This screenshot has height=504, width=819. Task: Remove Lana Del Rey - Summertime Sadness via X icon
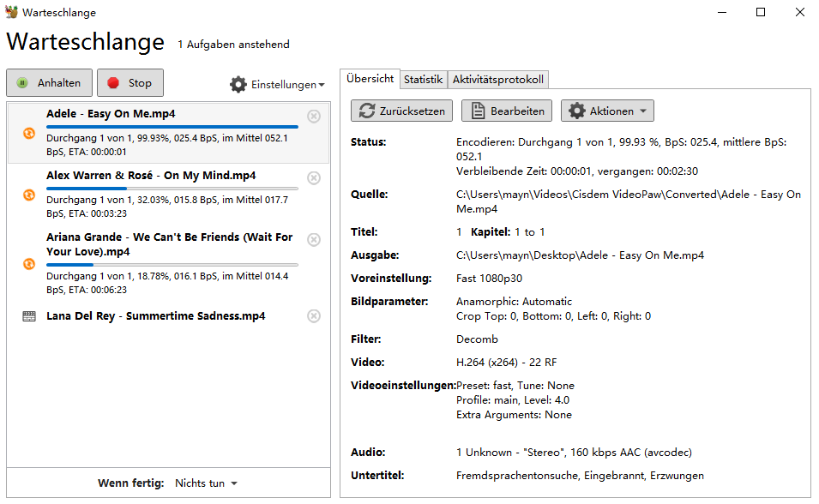tap(314, 315)
